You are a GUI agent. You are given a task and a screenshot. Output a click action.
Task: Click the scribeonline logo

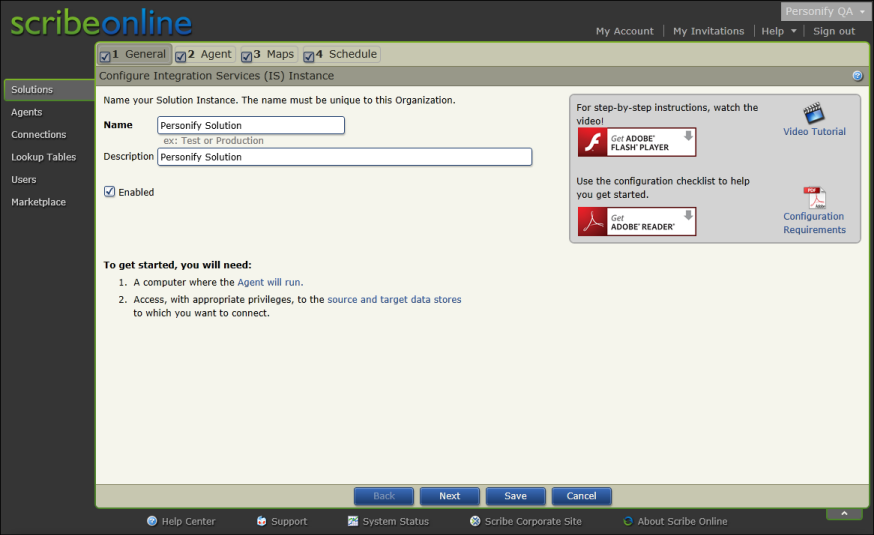click(101, 23)
